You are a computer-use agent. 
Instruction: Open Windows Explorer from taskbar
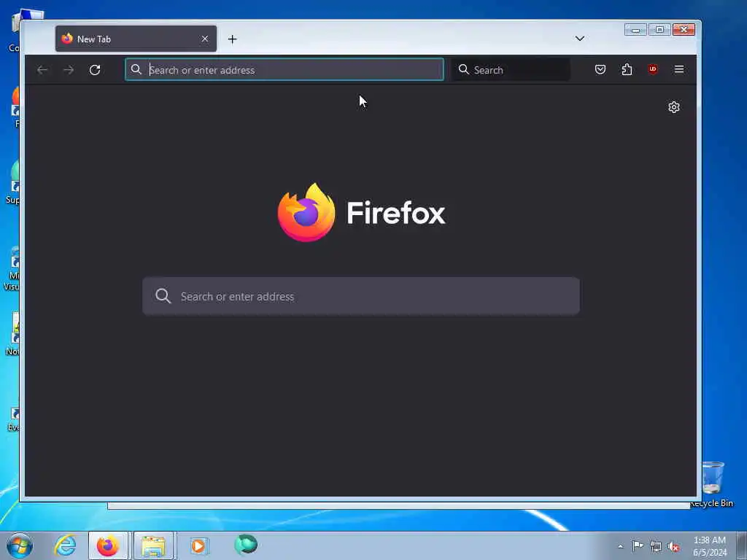[x=153, y=545]
